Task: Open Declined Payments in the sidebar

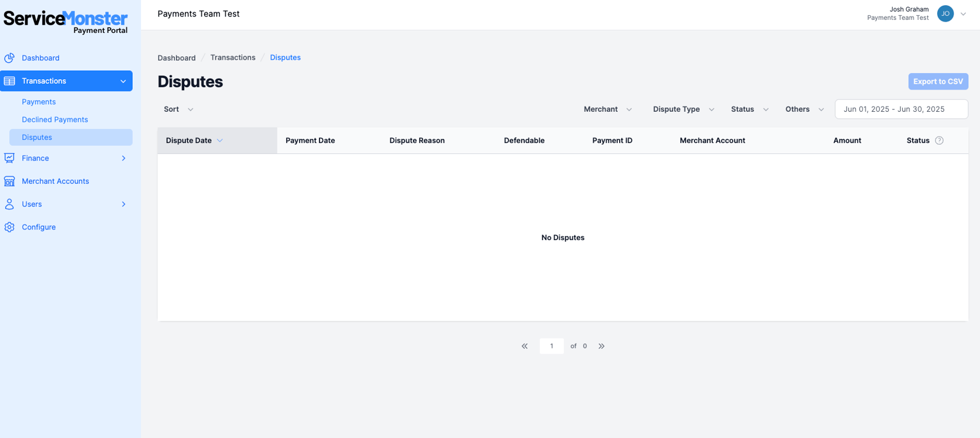Action: 55,119
